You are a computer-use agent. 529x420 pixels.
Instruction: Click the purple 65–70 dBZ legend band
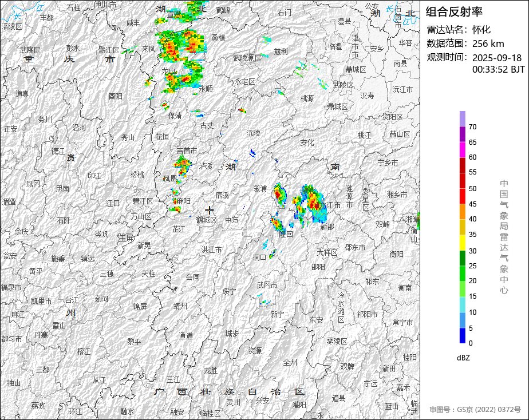462,134
